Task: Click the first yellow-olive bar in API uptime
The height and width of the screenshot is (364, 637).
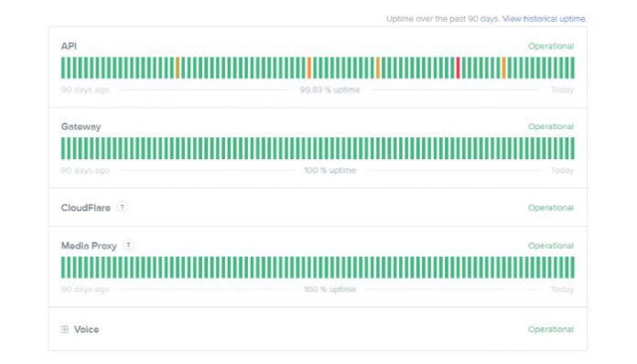Action: (x=178, y=68)
